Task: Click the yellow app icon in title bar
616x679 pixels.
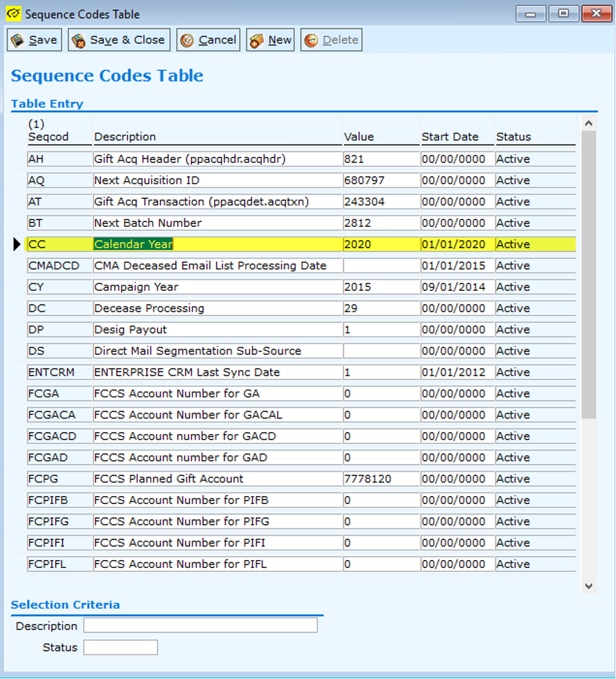Action: tap(13, 14)
